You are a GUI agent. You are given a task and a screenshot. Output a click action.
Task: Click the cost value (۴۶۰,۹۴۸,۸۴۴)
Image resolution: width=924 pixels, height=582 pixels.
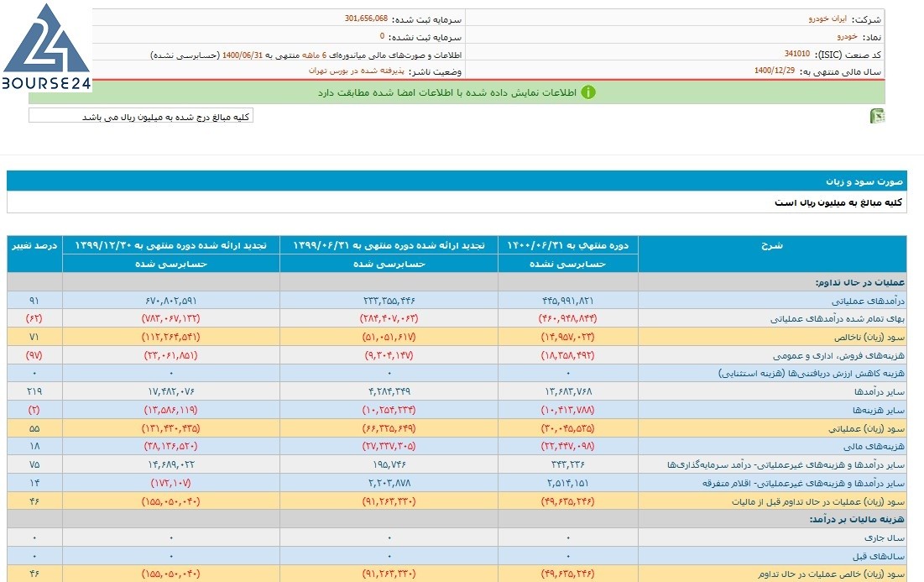[x=567, y=318]
